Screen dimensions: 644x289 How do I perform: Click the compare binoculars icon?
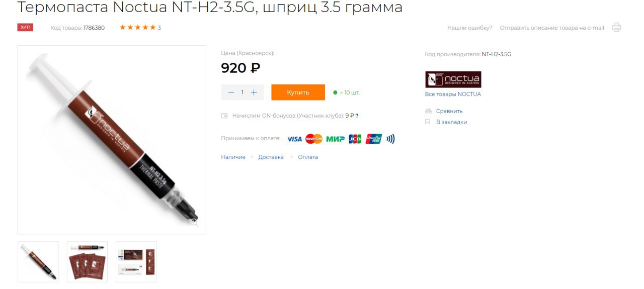coord(429,111)
